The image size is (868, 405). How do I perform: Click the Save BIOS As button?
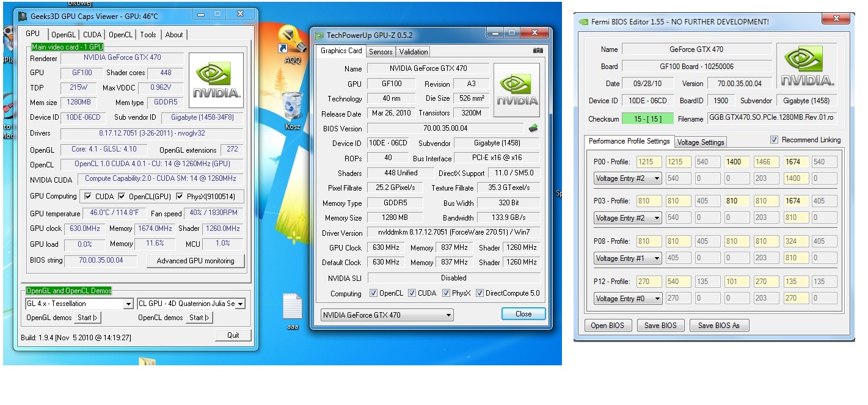719,326
